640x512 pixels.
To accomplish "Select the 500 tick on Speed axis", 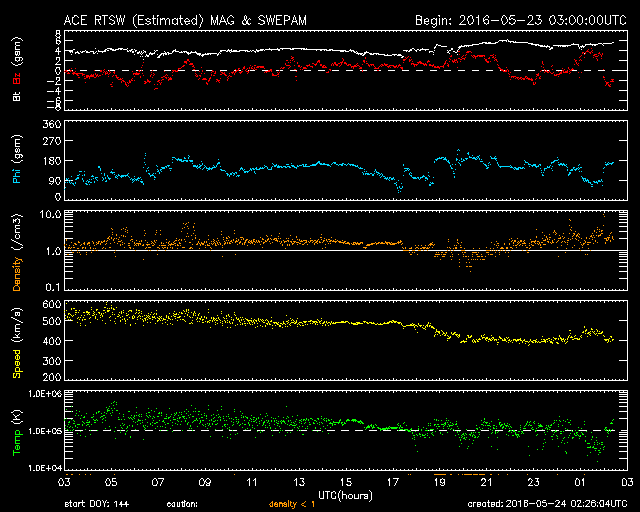I will click(52, 321).
